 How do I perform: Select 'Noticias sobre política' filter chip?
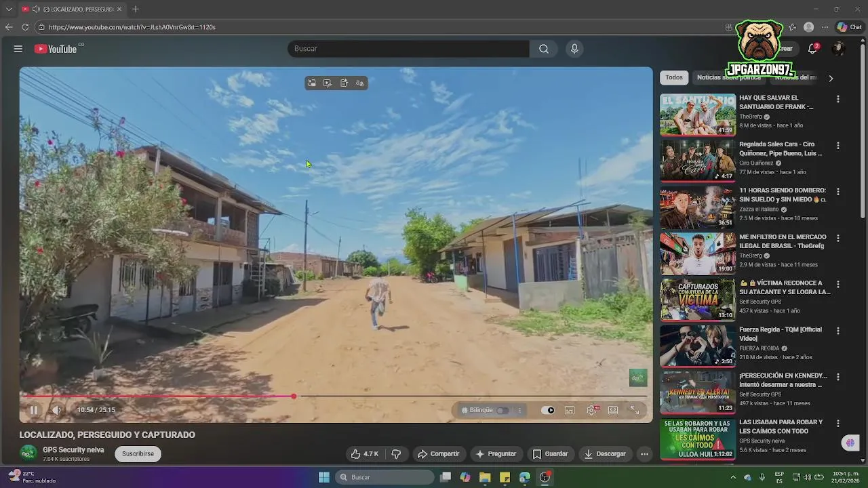click(729, 77)
